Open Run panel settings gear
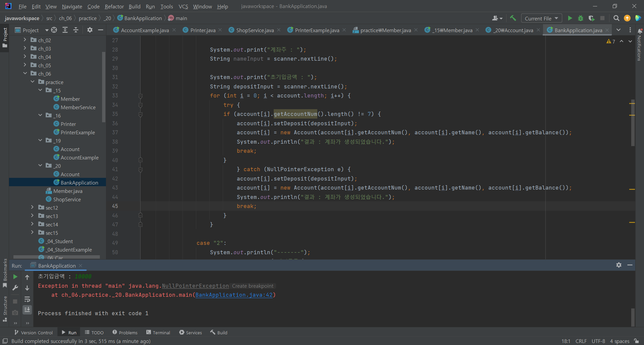Screen dimensions: 644x345 pos(619,265)
